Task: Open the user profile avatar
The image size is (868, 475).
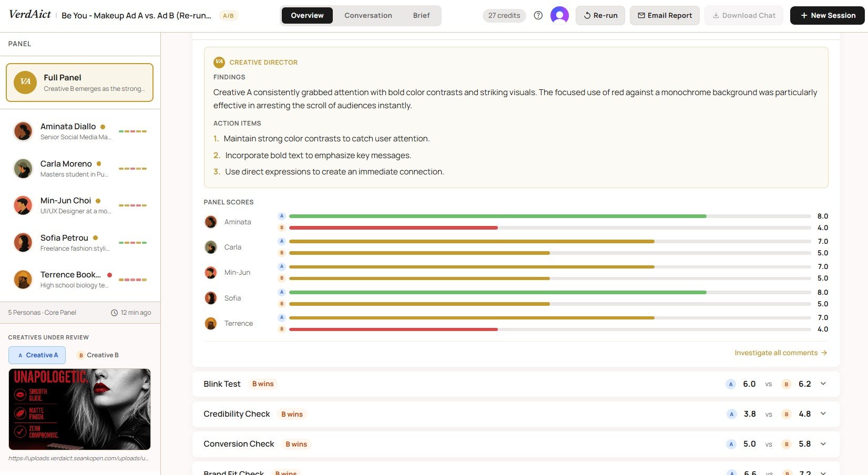Action: [x=559, y=15]
